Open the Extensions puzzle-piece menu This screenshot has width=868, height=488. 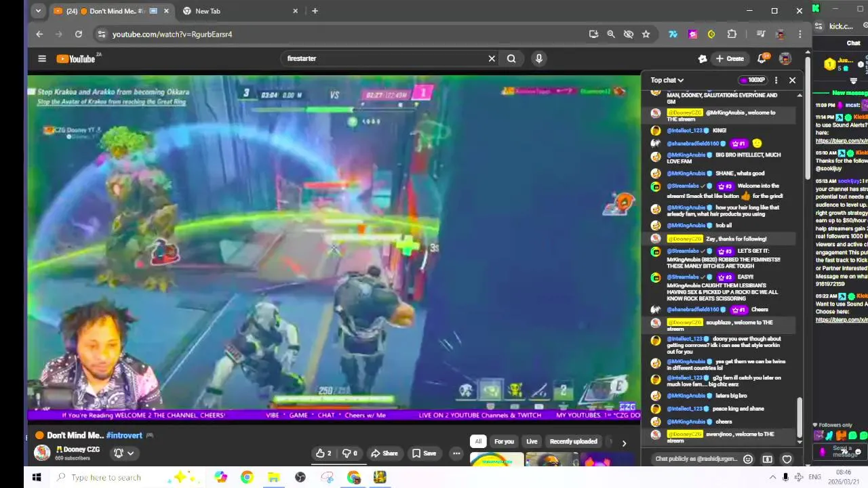point(732,34)
